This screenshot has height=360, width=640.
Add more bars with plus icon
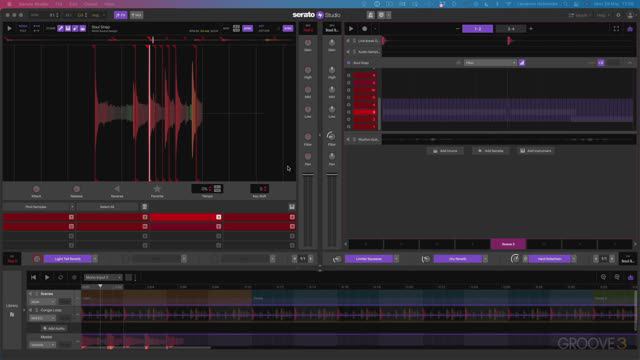(x=531, y=29)
